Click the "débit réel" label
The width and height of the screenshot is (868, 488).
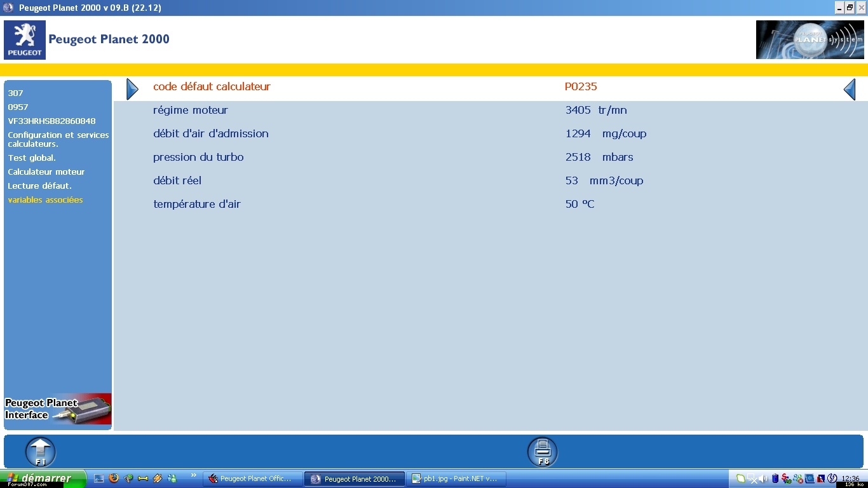177,180
